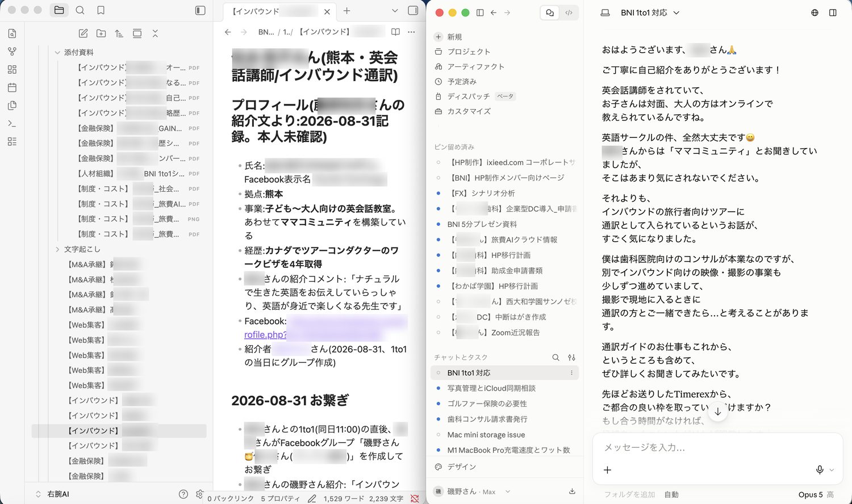Image resolution: width=852 pixels, height=504 pixels.
Task: Change the Obsidian file sort order
Action: tap(119, 33)
